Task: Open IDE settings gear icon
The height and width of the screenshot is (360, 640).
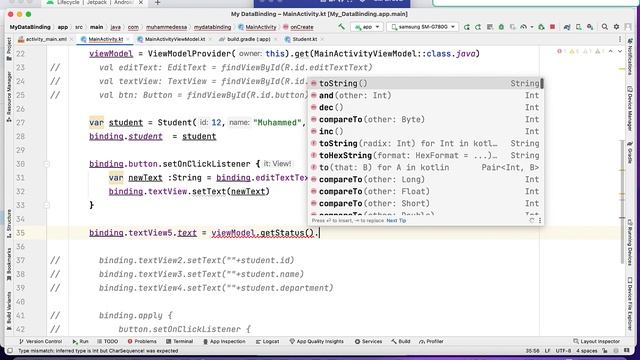Action: [x=616, y=27]
